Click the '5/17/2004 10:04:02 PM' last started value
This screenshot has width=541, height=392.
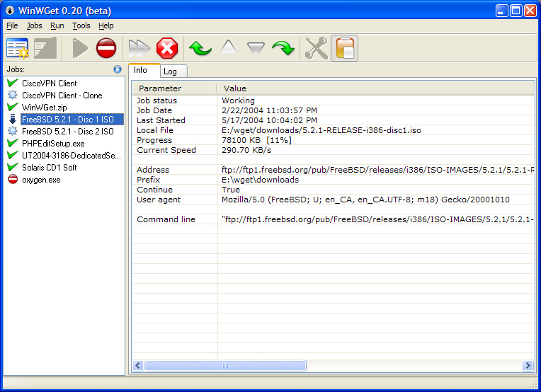click(269, 121)
